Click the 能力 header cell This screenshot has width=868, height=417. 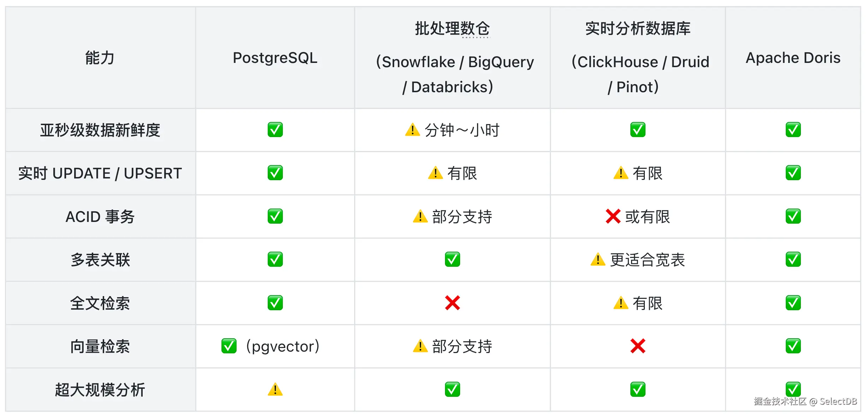(100, 58)
